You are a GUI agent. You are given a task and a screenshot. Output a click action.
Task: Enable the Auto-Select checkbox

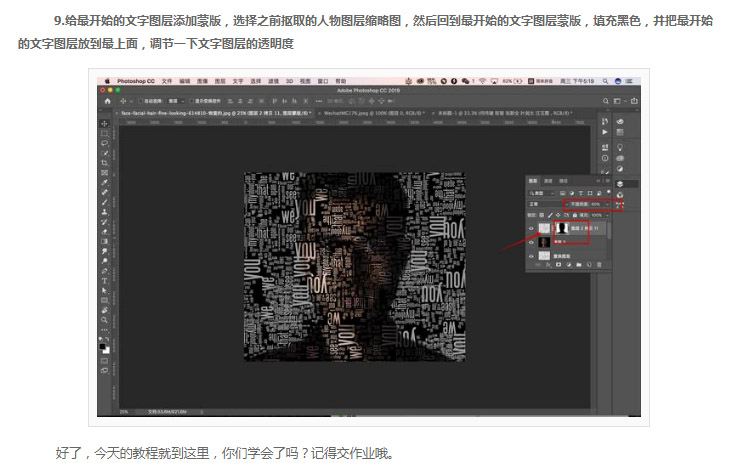tap(141, 101)
